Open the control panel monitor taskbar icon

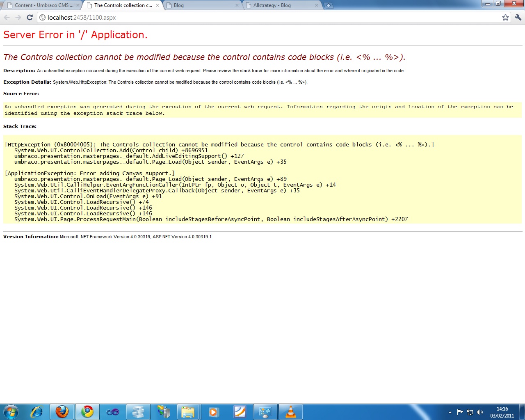click(265, 412)
